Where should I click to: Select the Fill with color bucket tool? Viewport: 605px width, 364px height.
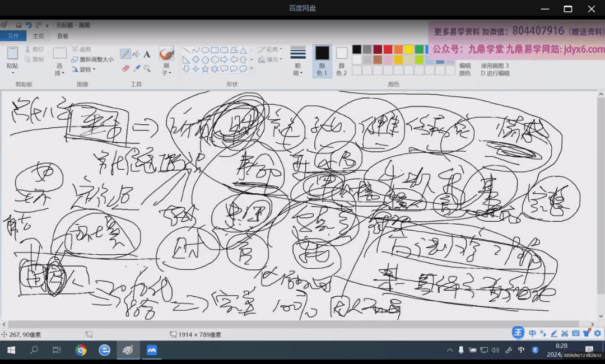[136, 54]
